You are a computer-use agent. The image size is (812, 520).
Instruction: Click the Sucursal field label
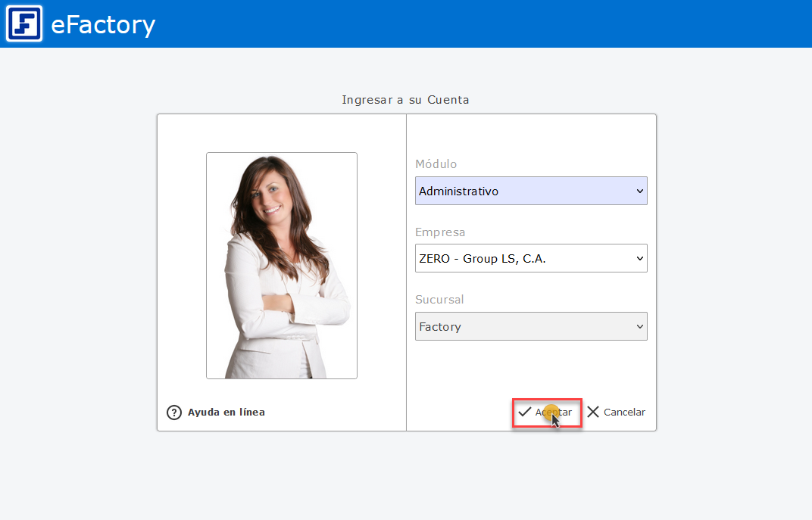439,300
